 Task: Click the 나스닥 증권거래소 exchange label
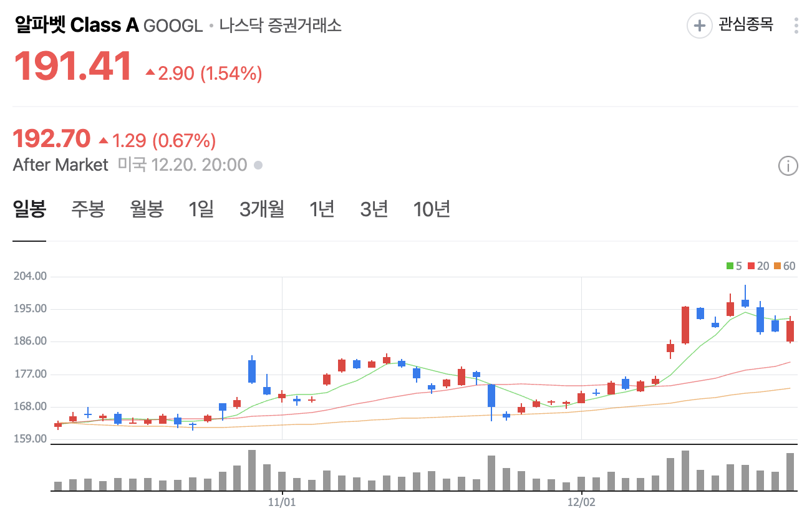[x=280, y=26]
